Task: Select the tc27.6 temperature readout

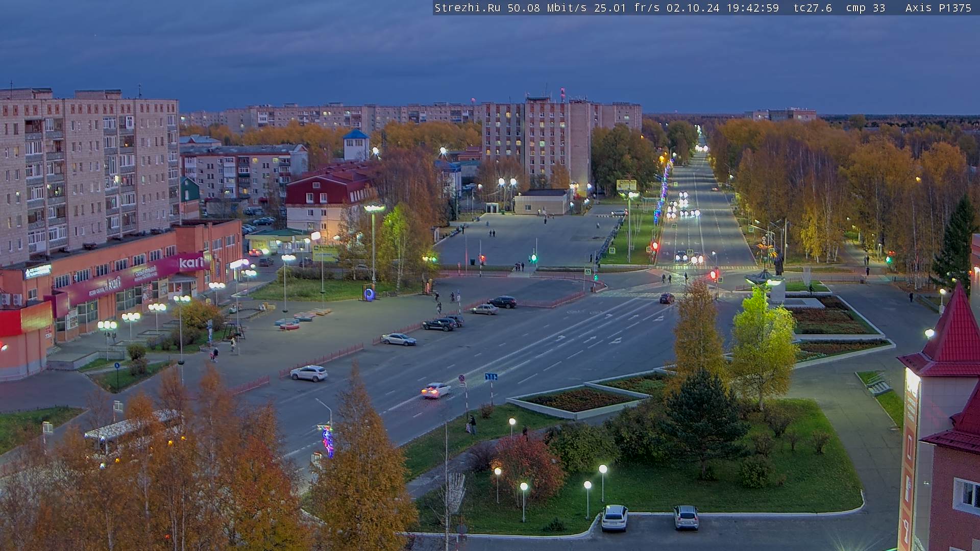Action: point(813,8)
